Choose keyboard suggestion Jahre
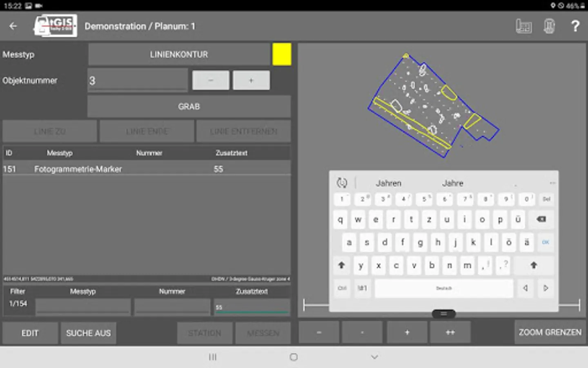 click(452, 183)
